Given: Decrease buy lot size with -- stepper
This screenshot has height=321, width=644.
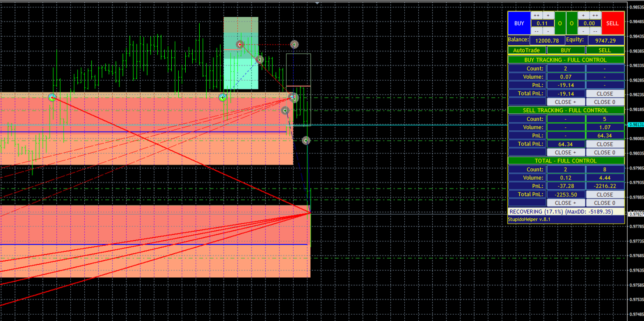Looking at the screenshot, I should [x=537, y=31].
